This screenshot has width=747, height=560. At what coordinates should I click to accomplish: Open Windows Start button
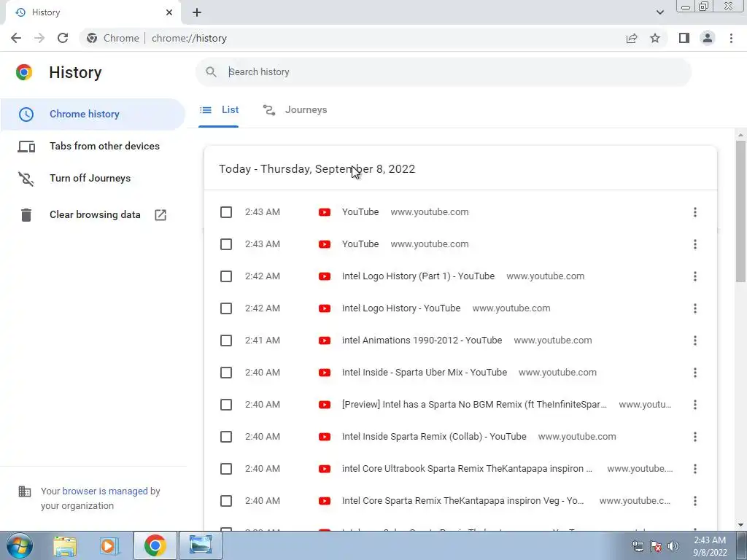coord(19,545)
